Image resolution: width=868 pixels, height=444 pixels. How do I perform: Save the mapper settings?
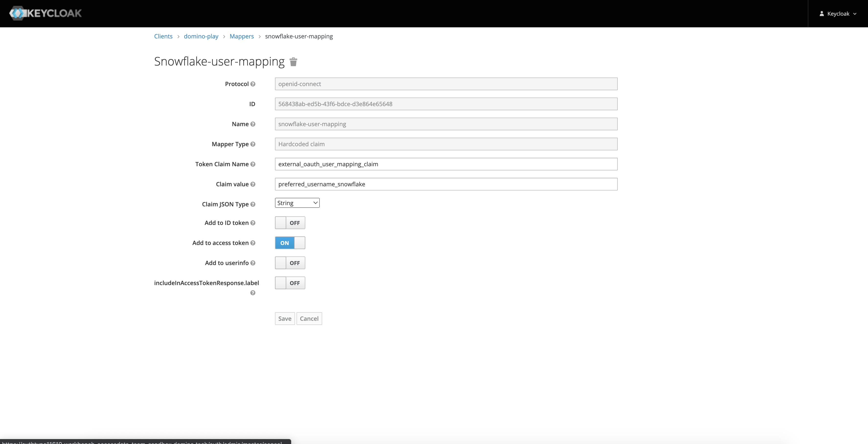[x=285, y=319]
